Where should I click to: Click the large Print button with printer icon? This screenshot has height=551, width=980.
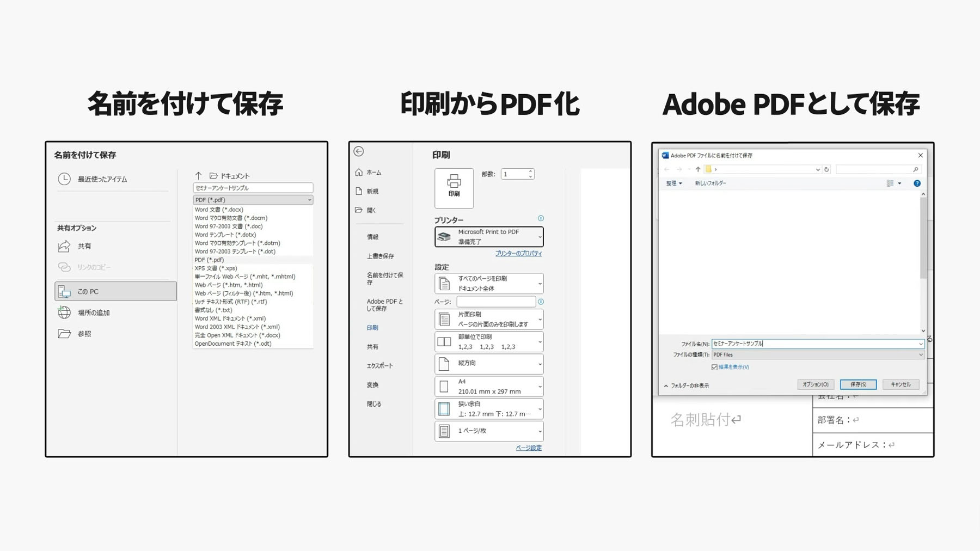pyautogui.click(x=454, y=188)
